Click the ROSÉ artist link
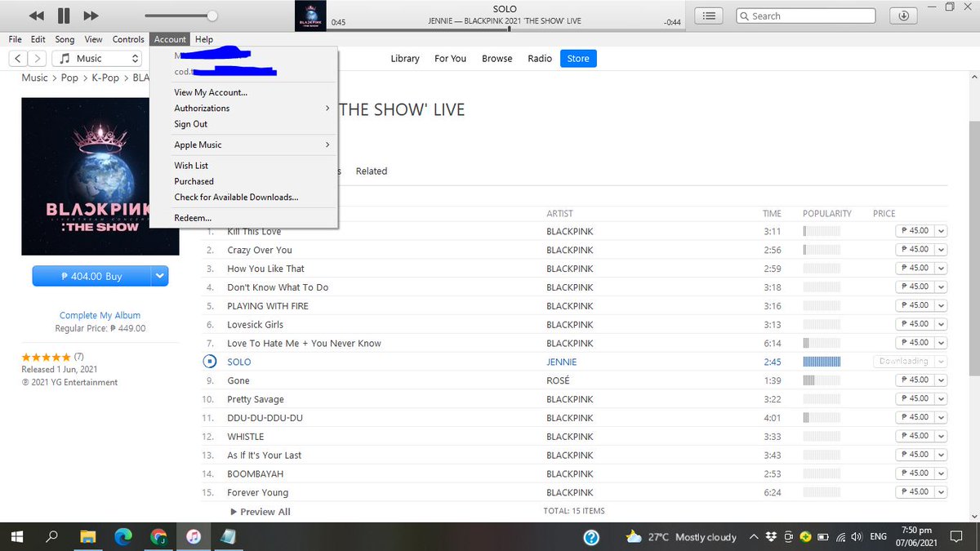 558,380
